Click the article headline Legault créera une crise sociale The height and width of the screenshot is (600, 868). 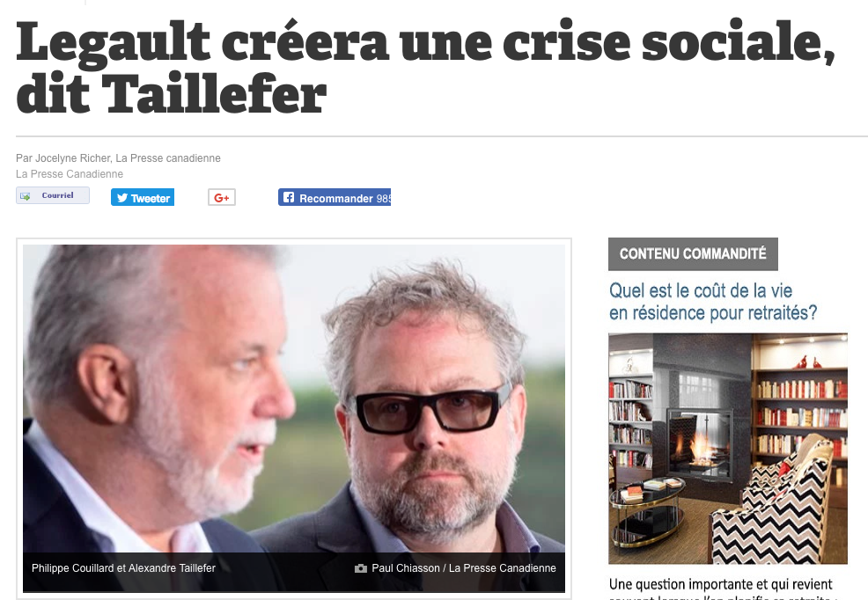425,68
